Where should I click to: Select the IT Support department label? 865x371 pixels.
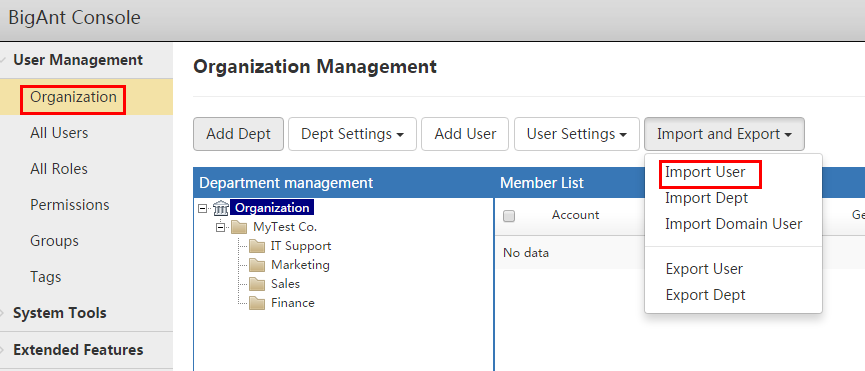pos(301,246)
